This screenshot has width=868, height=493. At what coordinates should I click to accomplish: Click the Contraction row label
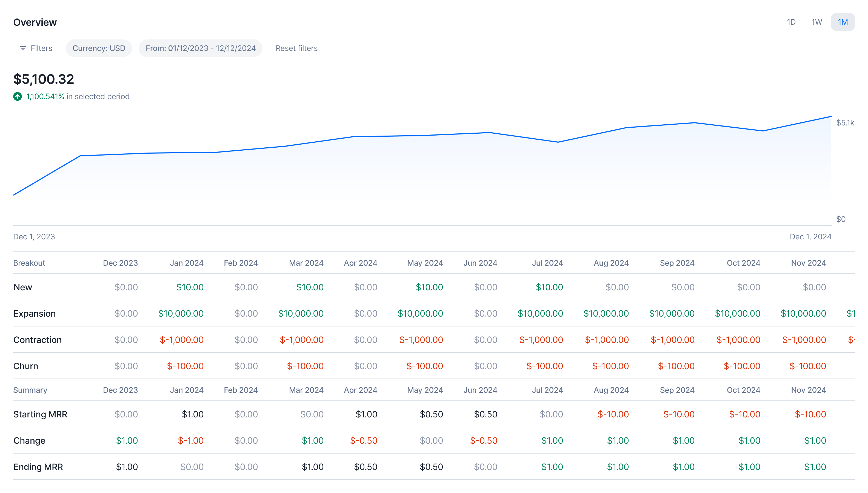coord(38,340)
